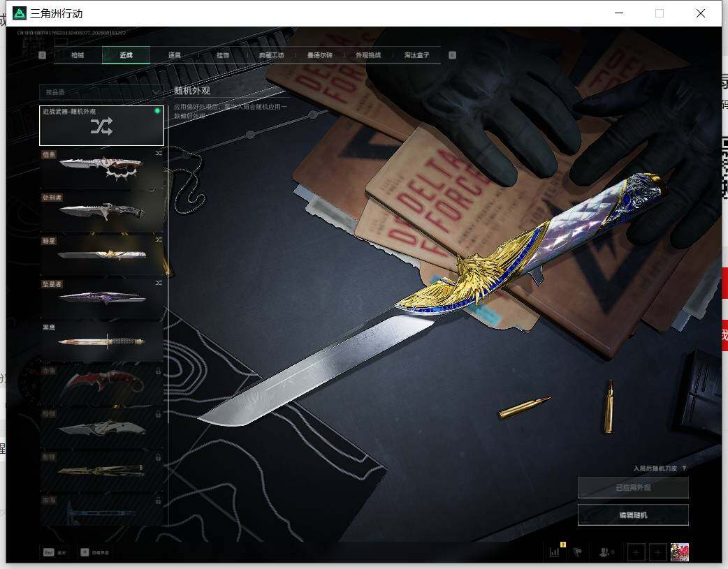
Task: Click the hide-interface key prompt at bottom left
Action: (95, 552)
